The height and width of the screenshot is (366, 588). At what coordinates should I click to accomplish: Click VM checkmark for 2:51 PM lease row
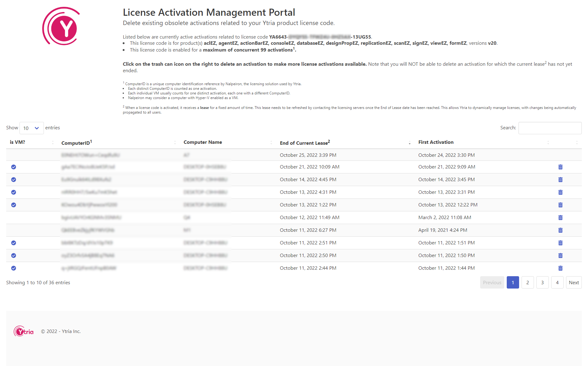click(x=14, y=243)
